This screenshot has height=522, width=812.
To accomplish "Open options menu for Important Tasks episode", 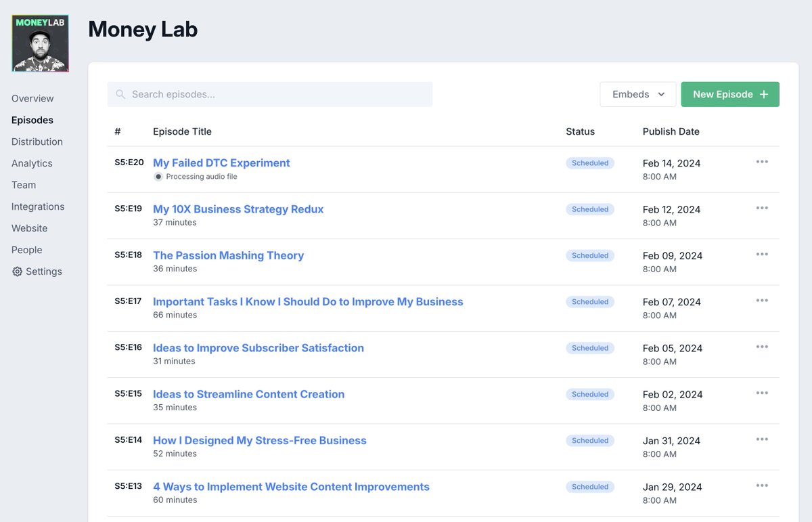I will coord(762,301).
